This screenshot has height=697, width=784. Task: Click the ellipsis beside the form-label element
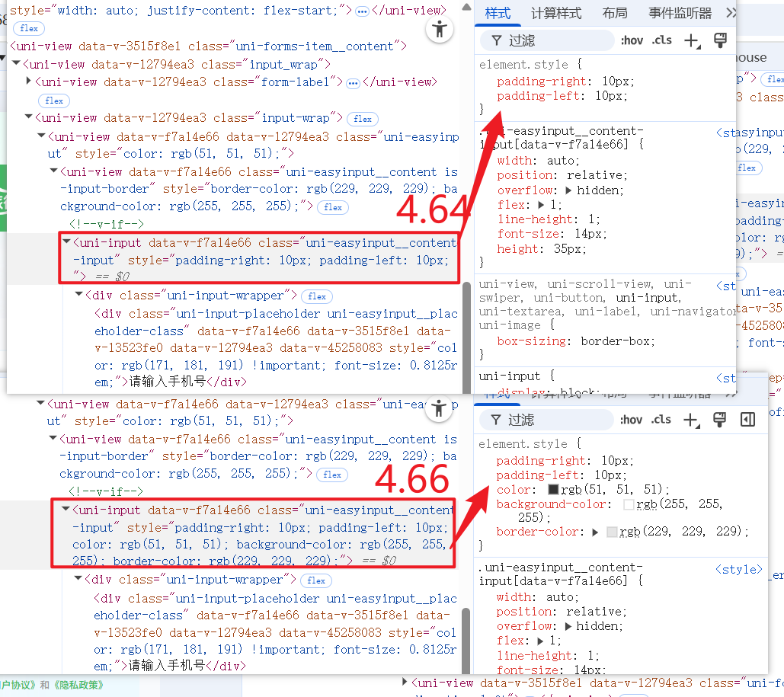click(353, 82)
